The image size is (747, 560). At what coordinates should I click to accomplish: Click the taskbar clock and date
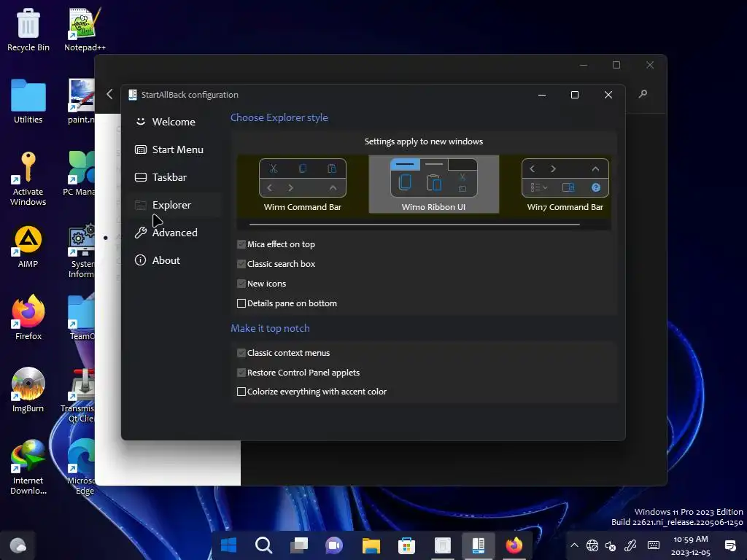(691, 545)
